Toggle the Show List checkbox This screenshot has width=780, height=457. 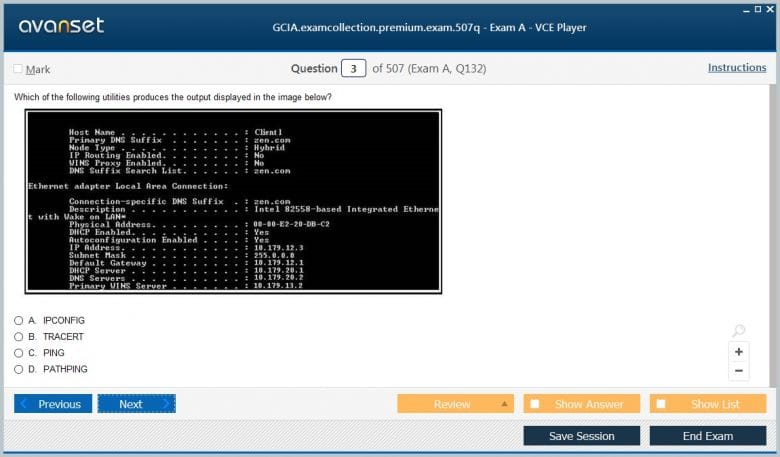click(661, 404)
